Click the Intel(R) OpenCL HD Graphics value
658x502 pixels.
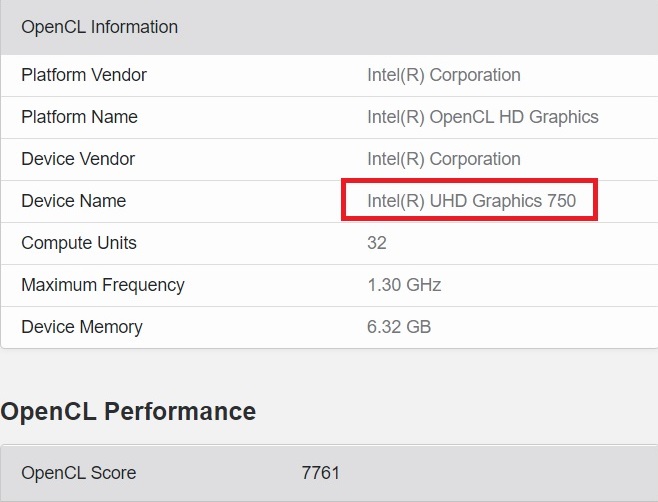tap(483, 117)
